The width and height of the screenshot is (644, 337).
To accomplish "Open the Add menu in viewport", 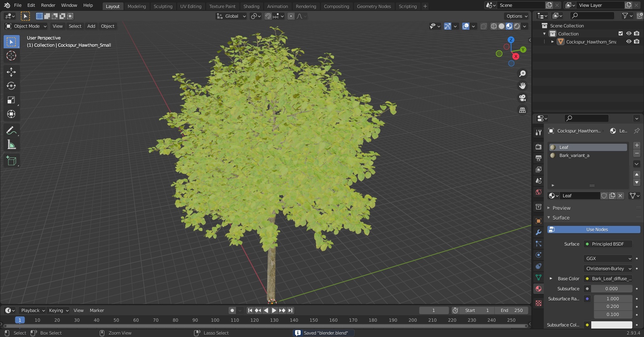I will [x=91, y=26].
